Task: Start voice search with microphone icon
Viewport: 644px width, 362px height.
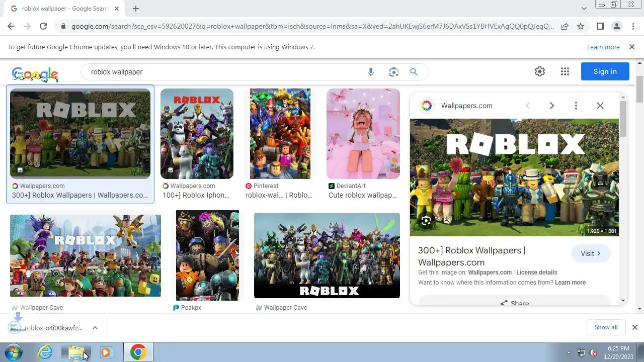Action: click(x=371, y=72)
